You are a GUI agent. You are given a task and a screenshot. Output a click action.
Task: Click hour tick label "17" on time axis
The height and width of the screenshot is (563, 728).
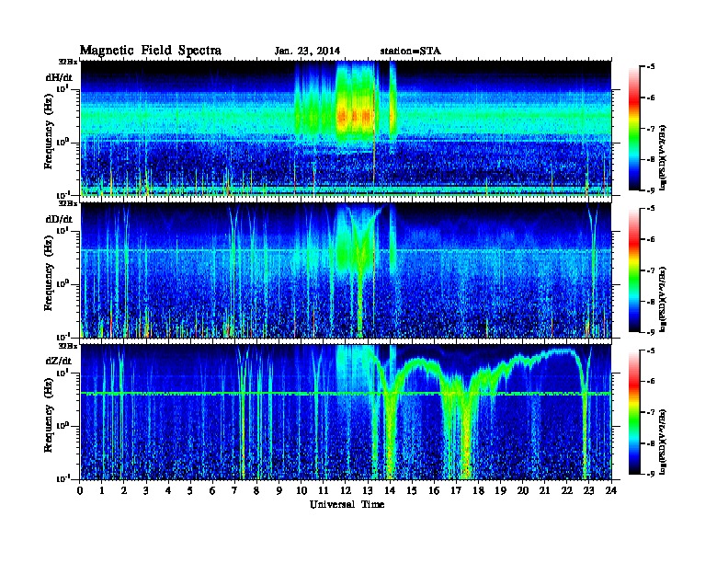(456, 490)
